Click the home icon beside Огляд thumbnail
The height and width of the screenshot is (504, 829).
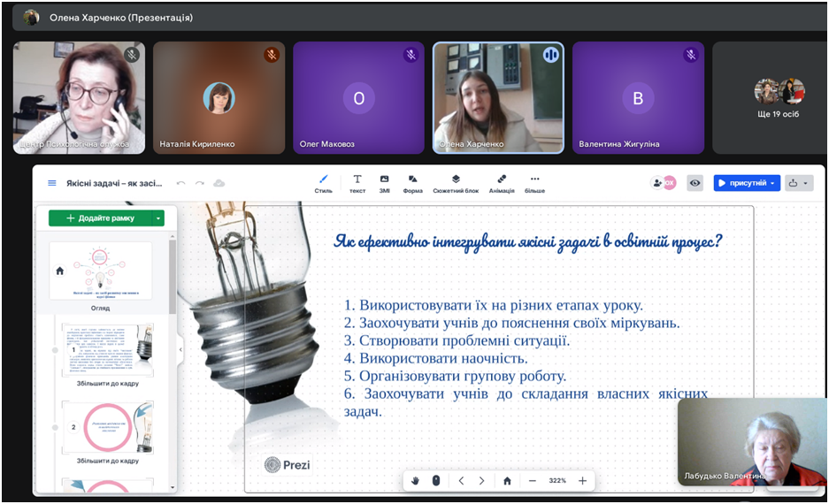(x=60, y=271)
